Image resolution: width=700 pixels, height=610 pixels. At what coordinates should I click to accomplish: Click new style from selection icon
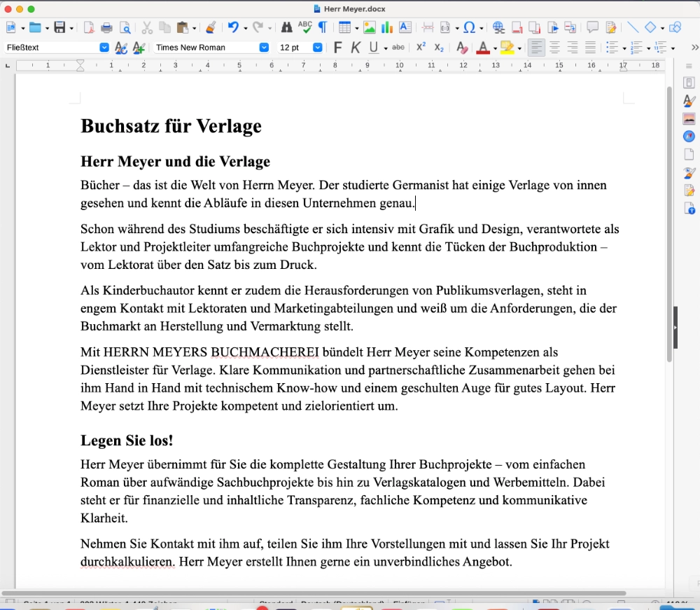(139, 48)
